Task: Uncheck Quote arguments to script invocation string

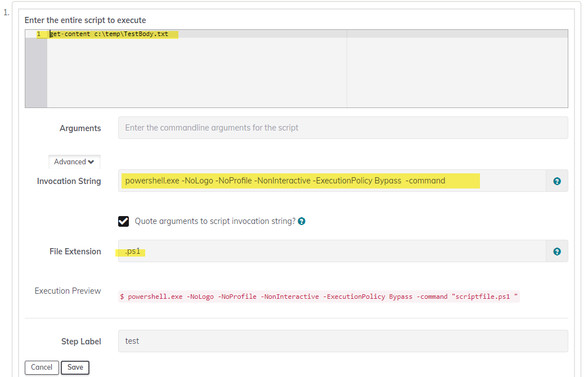Action: coord(123,221)
